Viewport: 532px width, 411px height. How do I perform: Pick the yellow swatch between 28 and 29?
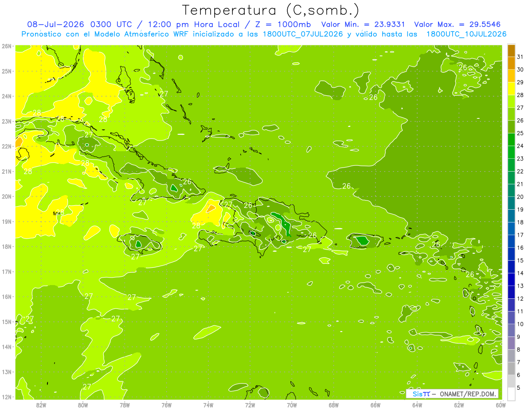pyautogui.click(x=511, y=89)
